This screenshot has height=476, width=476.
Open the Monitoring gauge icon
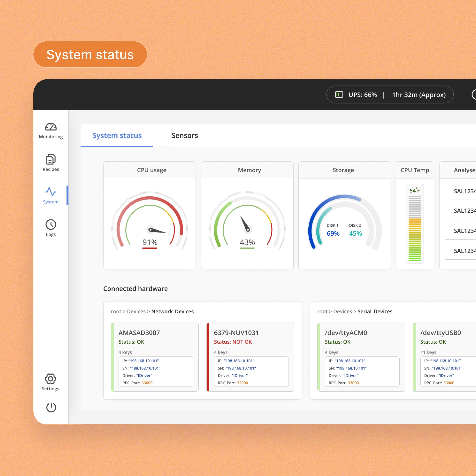coord(51,127)
